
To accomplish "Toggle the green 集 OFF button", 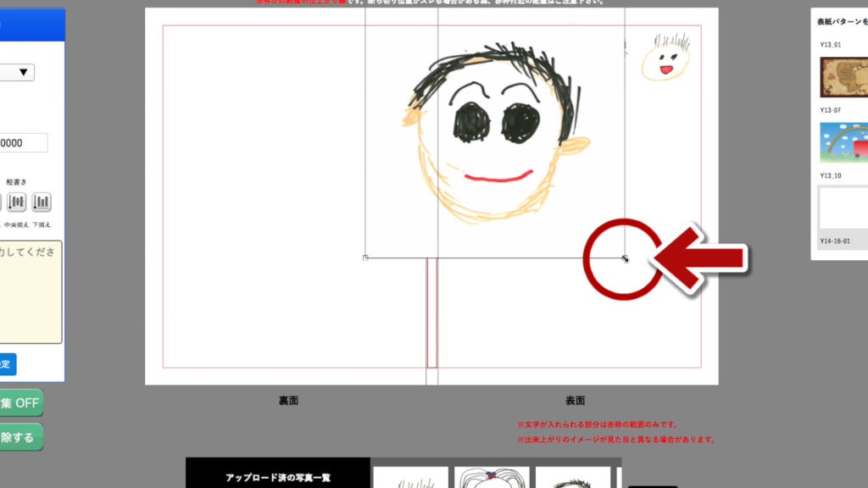I will [21, 402].
